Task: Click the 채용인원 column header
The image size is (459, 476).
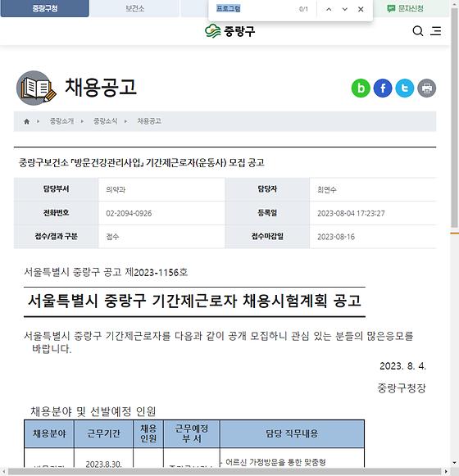Action: click(148, 433)
